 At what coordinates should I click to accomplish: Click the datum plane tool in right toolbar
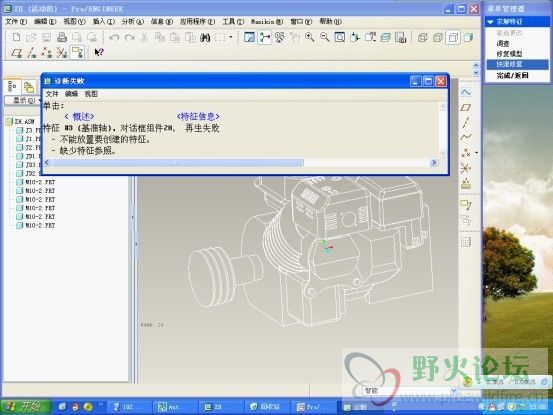click(x=466, y=107)
